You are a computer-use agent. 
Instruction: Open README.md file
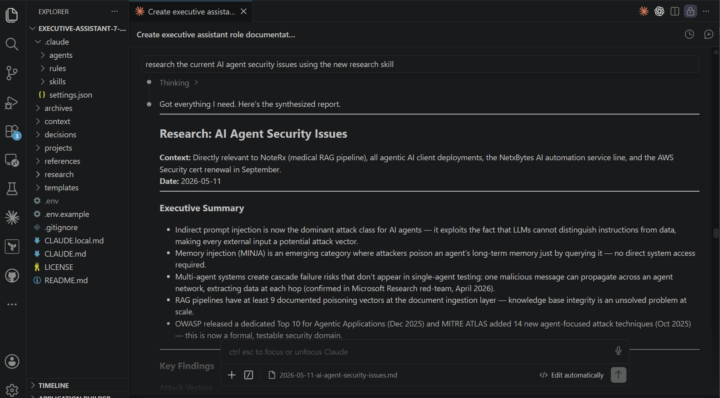click(x=77, y=280)
